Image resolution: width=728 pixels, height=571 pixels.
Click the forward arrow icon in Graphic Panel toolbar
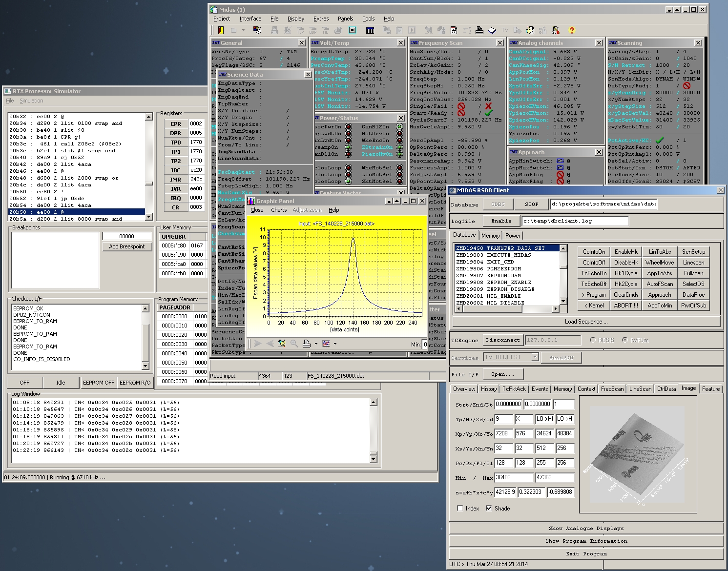point(257,344)
